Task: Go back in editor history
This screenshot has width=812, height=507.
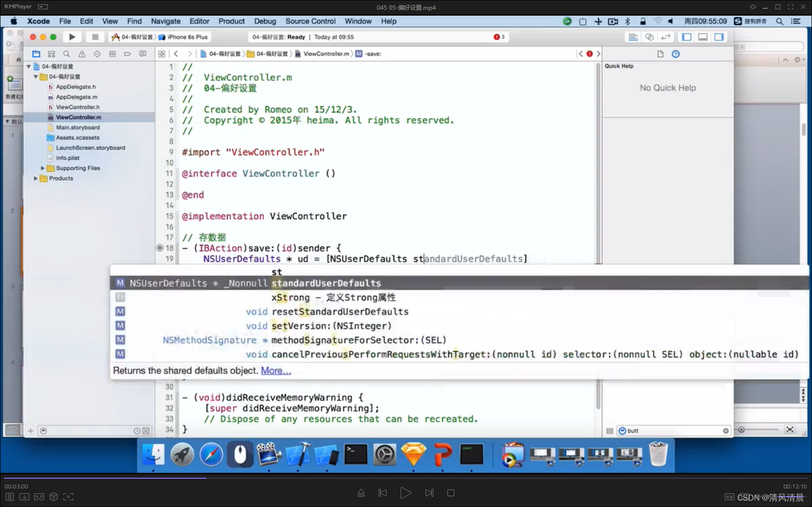Action: tap(176, 54)
